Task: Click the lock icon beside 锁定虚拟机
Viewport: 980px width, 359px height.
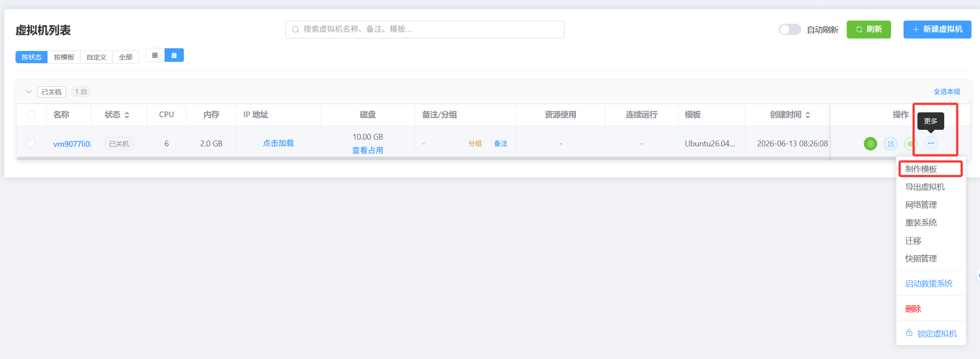Action: (909, 333)
